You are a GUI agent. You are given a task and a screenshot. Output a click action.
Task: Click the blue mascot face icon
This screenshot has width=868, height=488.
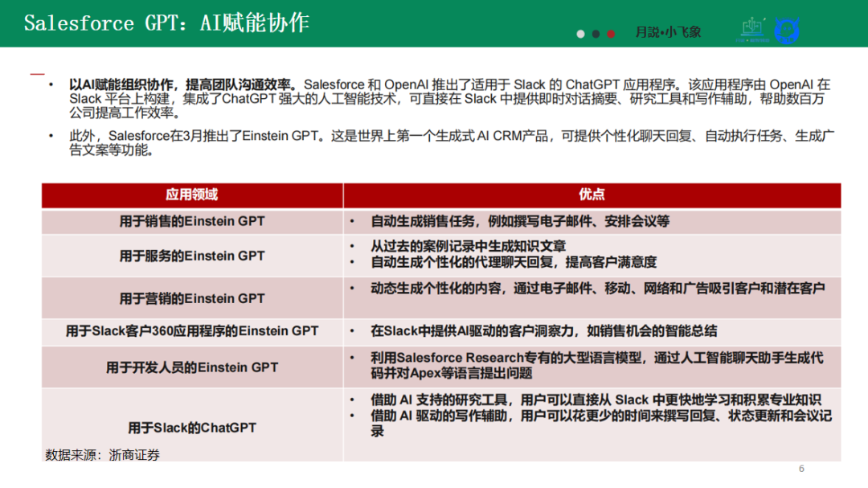tap(787, 31)
